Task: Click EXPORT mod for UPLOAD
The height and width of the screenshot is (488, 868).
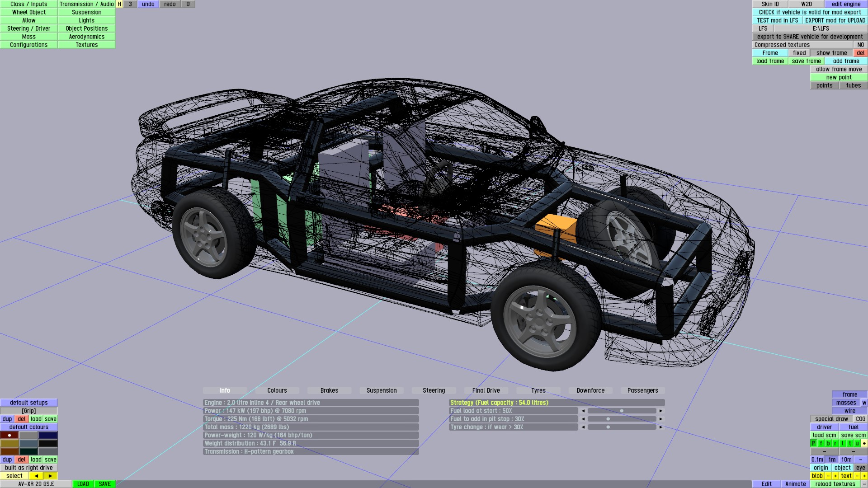Action: click(x=835, y=20)
